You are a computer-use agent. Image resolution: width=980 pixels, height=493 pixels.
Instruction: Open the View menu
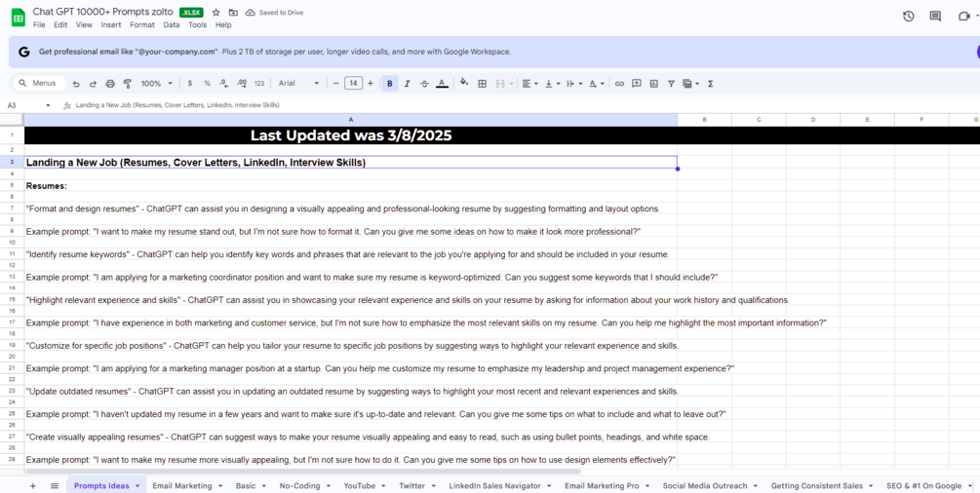(x=85, y=25)
